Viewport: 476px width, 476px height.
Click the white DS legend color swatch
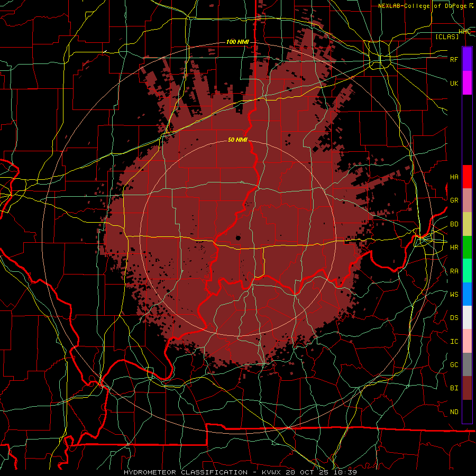click(467, 317)
